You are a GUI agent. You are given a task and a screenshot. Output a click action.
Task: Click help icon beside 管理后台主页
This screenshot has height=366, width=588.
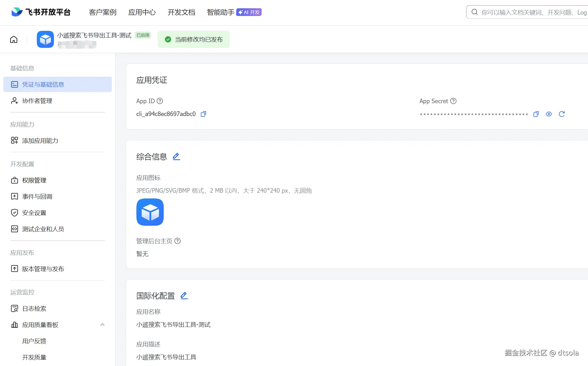pyautogui.click(x=177, y=241)
